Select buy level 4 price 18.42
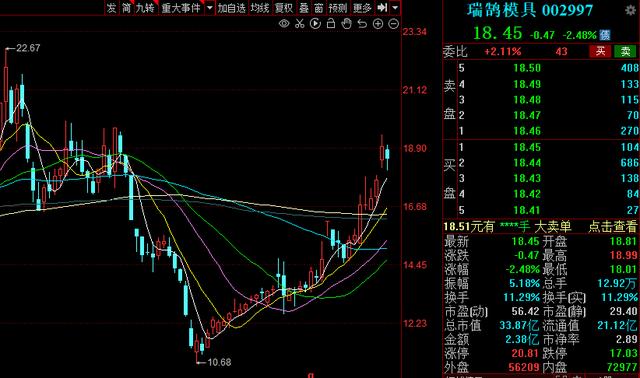Image resolution: width=640 pixels, height=378 pixels. click(527, 194)
